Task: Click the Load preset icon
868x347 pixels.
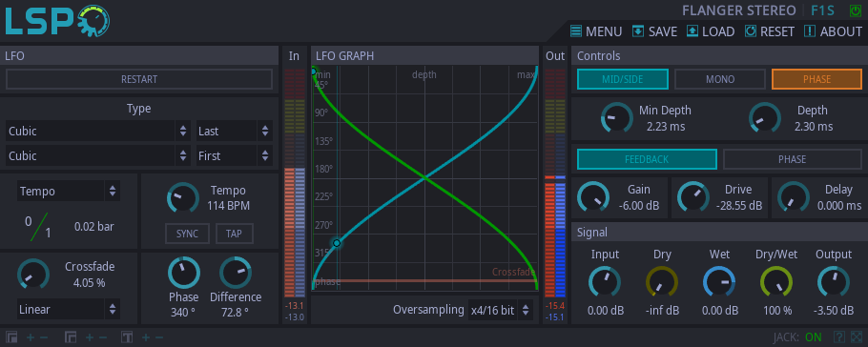Action: (692, 31)
